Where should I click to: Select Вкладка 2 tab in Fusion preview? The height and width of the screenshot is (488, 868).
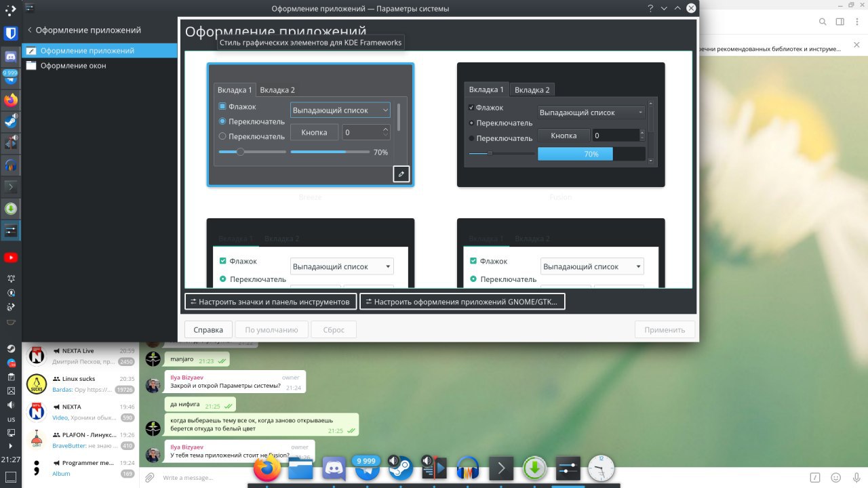(x=532, y=89)
